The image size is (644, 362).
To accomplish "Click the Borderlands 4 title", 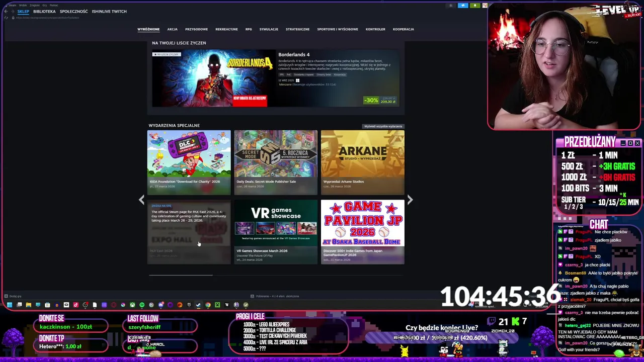I will click(294, 54).
